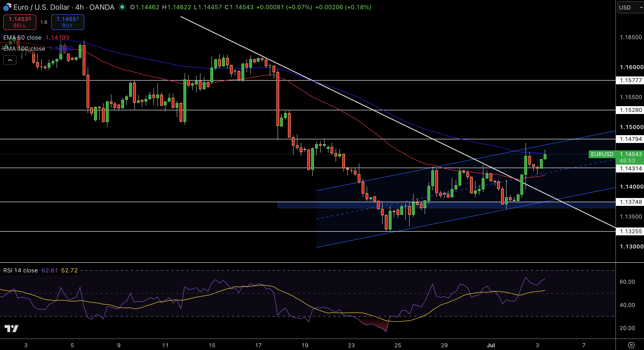Click the 1.14314 horizontal line price label
This screenshot has height=350, width=644.
[630, 168]
